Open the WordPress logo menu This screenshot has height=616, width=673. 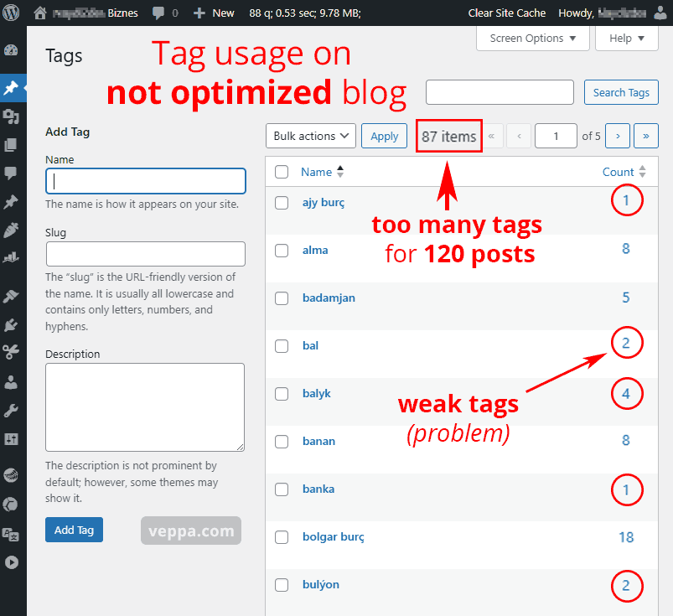pos(11,13)
